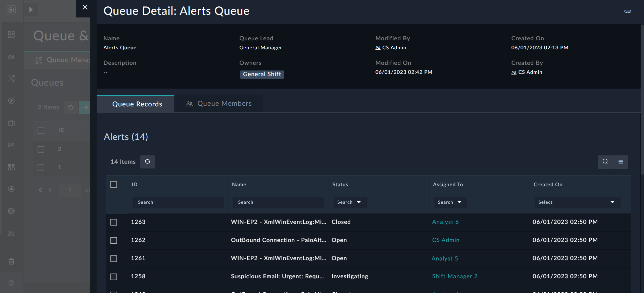Switch to the Queue Members tab
This screenshot has width=644, height=293.
218,104
